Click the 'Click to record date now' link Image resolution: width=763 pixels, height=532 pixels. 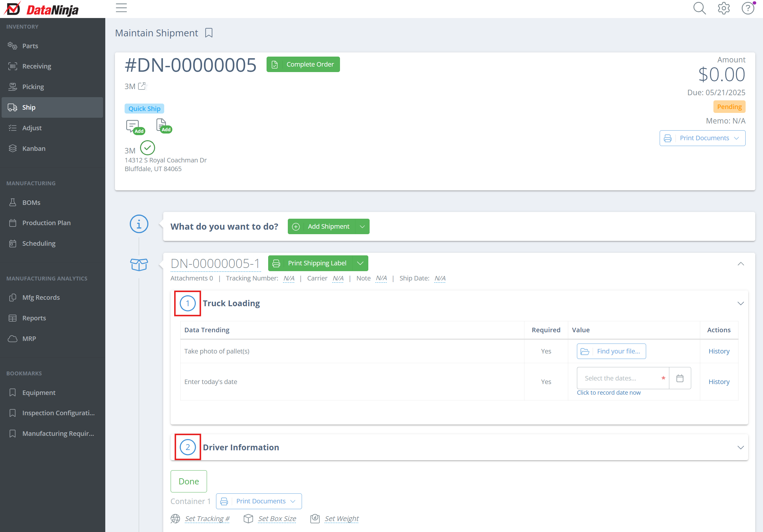pos(608,392)
